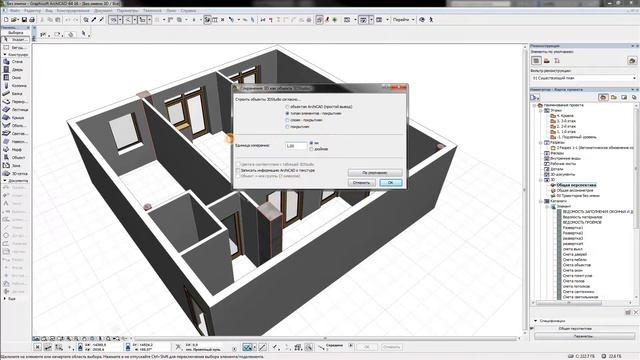Select the 3D Mesh (3D-сетка) tool

click(x=15, y=173)
